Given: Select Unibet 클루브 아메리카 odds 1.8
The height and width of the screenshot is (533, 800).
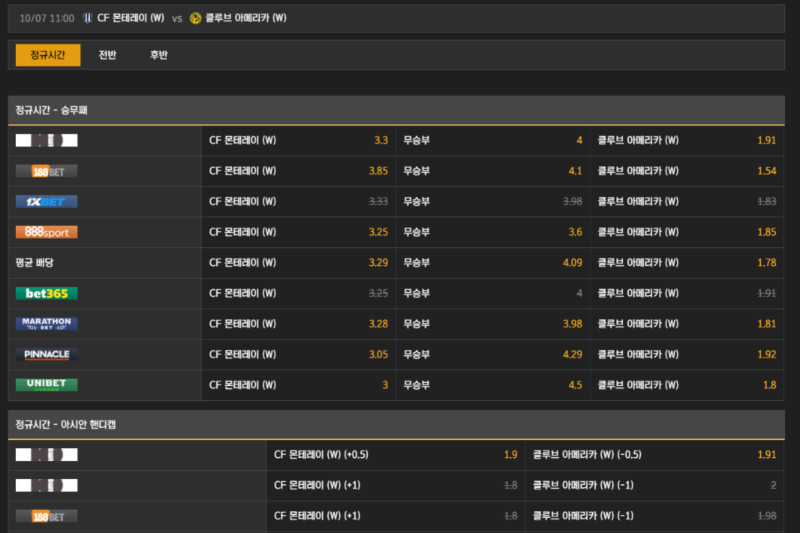Looking at the screenshot, I should coord(769,385).
